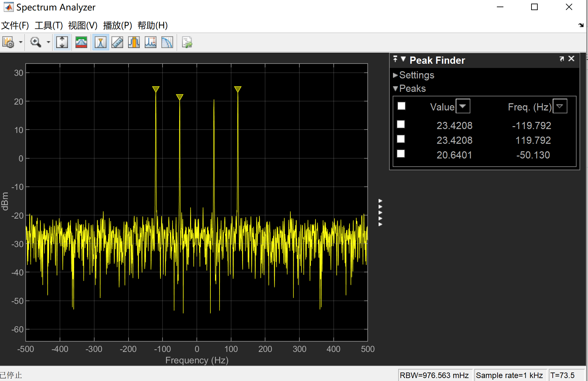Click the 20.6401 peak value
This screenshot has width=588, height=381.
click(454, 155)
